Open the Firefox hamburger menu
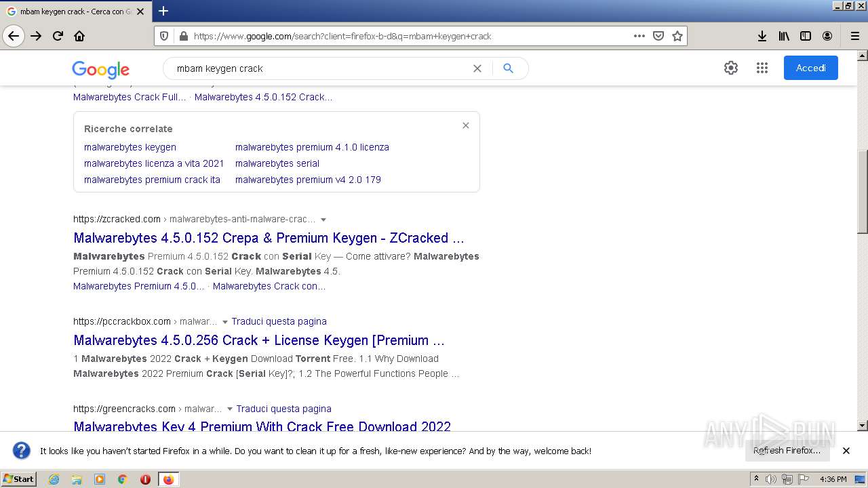This screenshot has height=488, width=868. point(854,36)
